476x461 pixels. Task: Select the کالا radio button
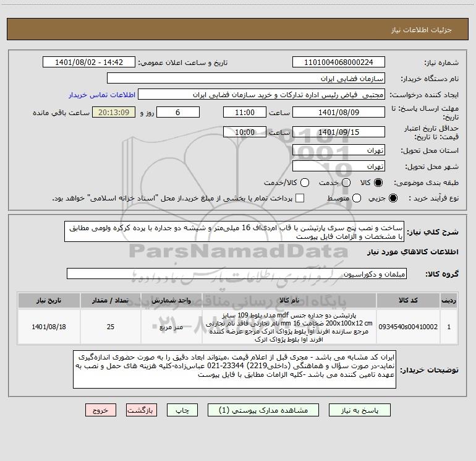tap(378, 183)
